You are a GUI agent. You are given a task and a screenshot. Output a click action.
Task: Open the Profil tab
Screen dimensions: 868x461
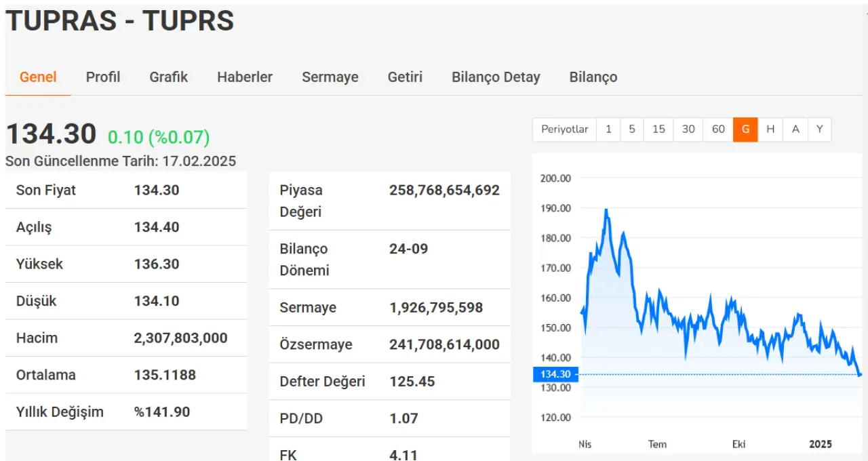point(103,77)
